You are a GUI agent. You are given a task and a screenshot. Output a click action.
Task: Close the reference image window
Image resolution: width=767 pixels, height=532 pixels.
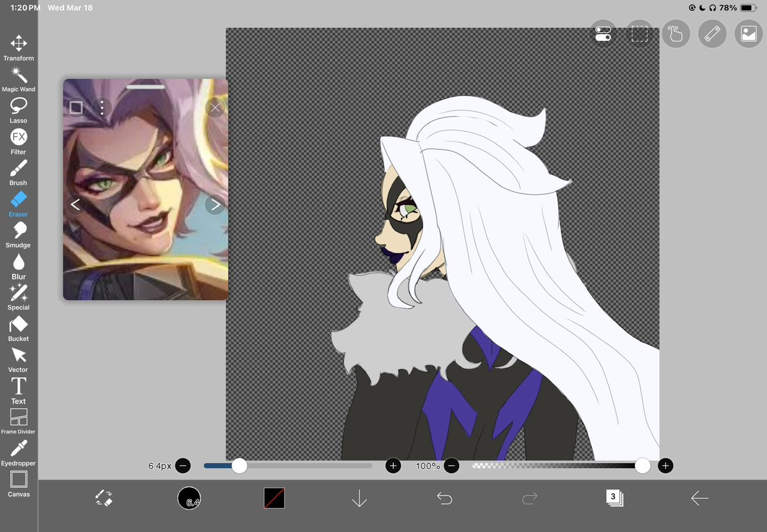click(215, 108)
